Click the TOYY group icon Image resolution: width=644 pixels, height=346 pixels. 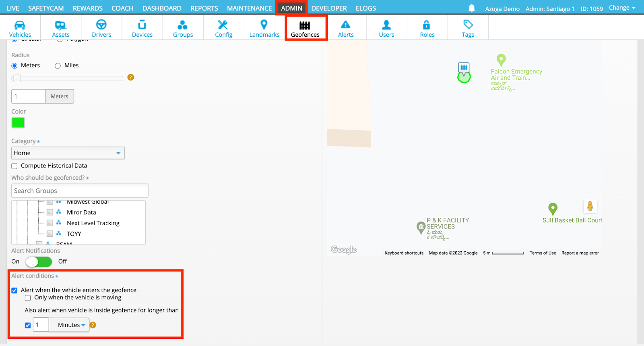(59, 233)
